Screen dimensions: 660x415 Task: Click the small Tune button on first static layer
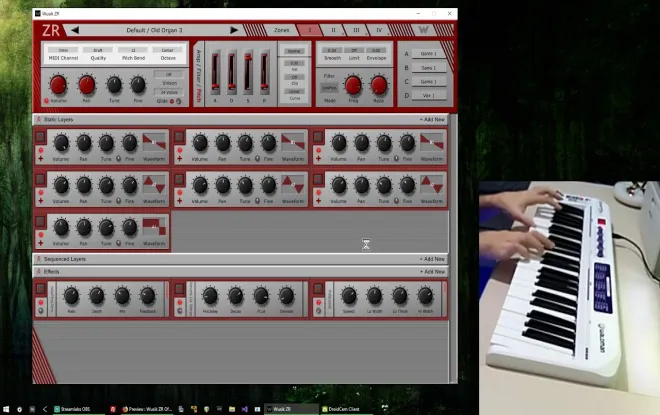[x=119, y=159]
